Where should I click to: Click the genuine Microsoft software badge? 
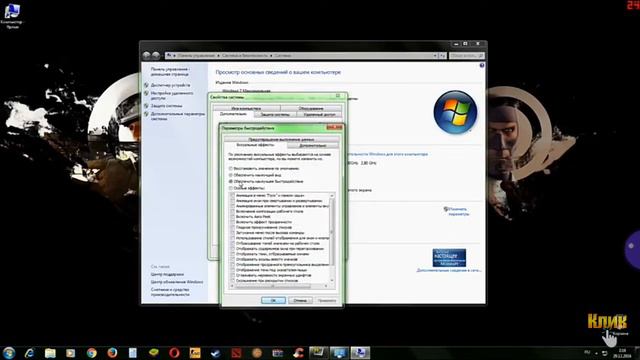(x=449, y=258)
